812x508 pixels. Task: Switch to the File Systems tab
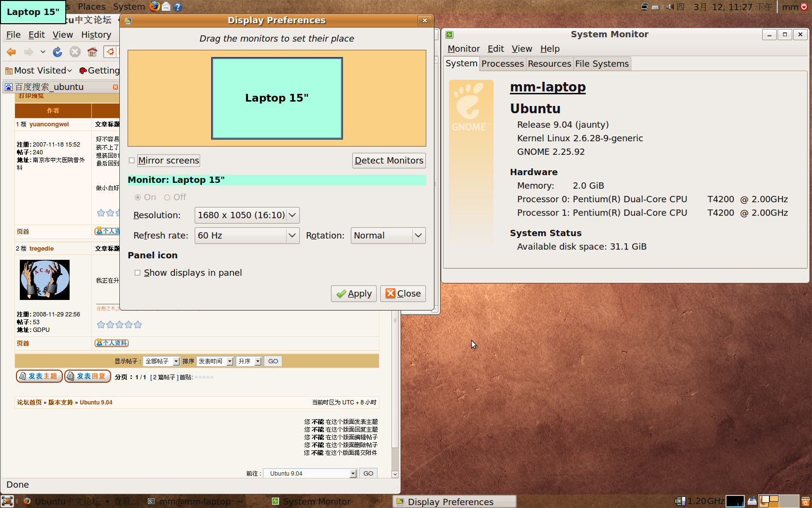[x=602, y=64]
